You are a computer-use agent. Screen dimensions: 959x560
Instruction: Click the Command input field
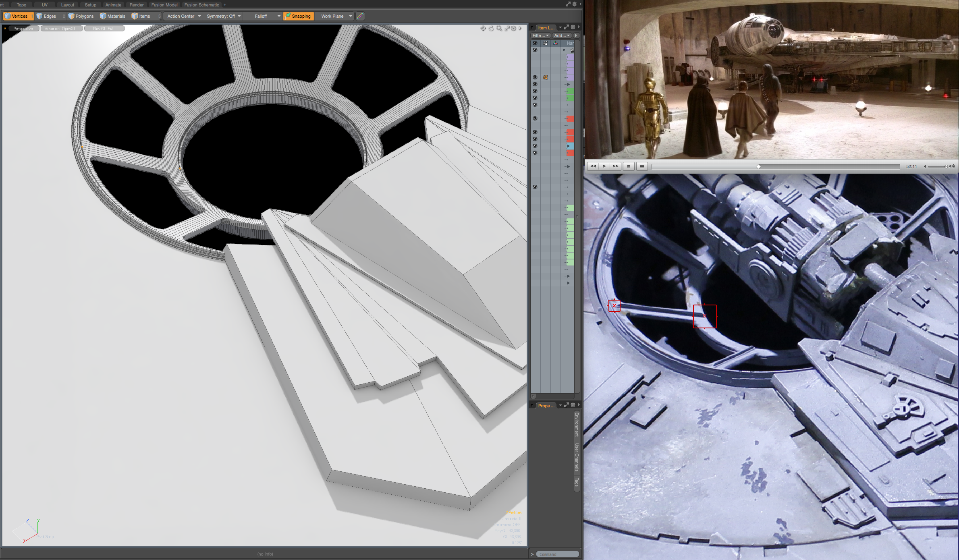(x=557, y=554)
